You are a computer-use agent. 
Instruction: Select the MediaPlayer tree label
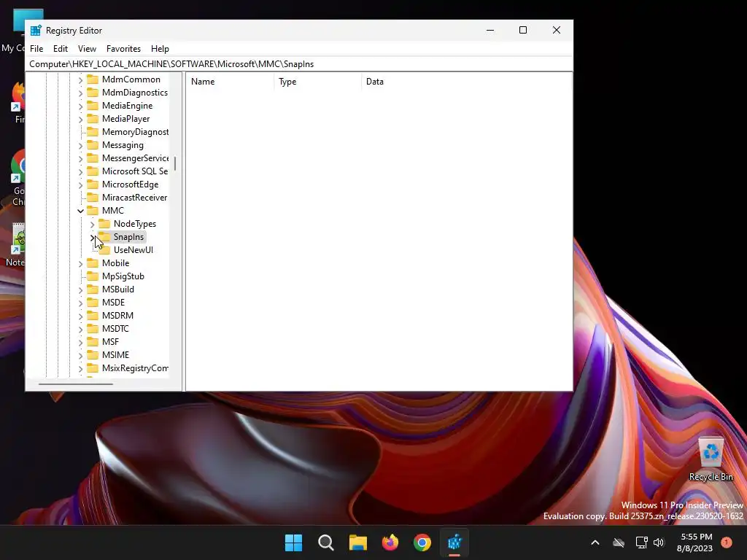click(125, 119)
